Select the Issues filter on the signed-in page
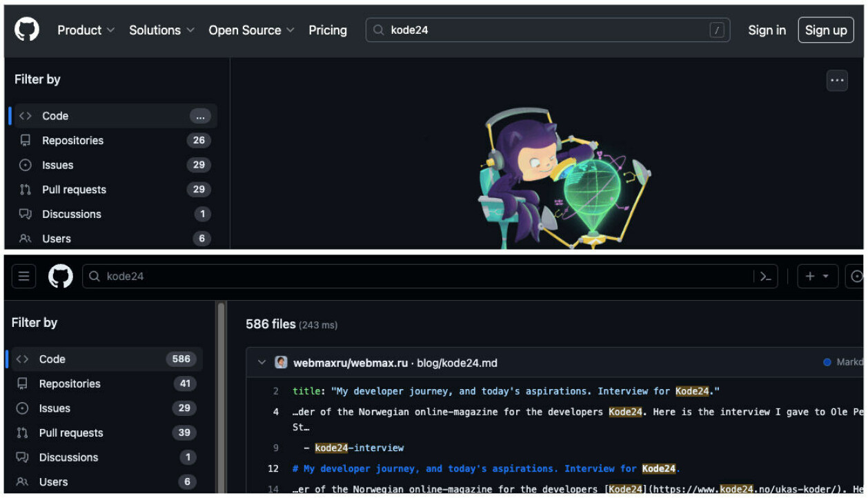The height and width of the screenshot is (498, 868). tap(106, 408)
